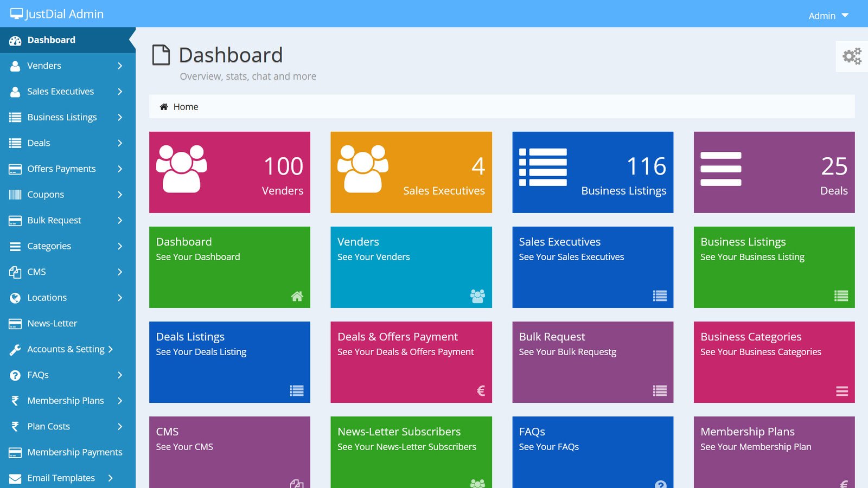This screenshot has width=868, height=488.
Task: Click the Plan Costs rupee icon
Action: [x=15, y=427]
